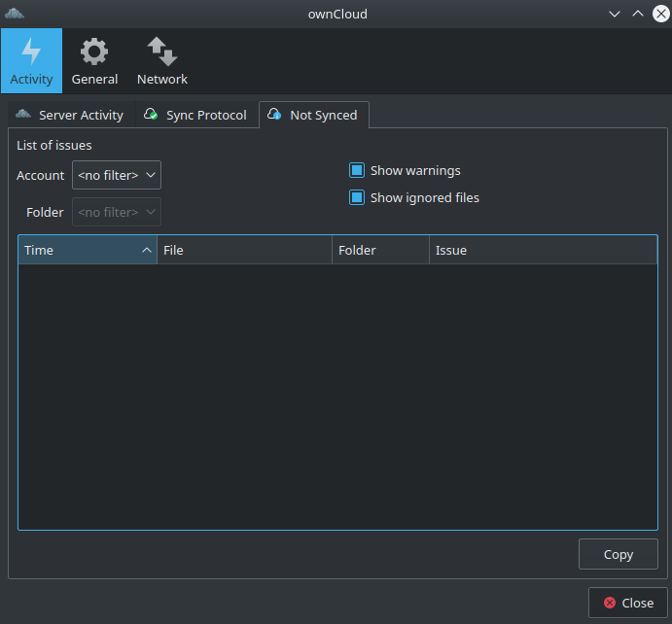This screenshot has width=672, height=624.
Task: Switch to the Server Activity tab
Action: coord(72,115)
